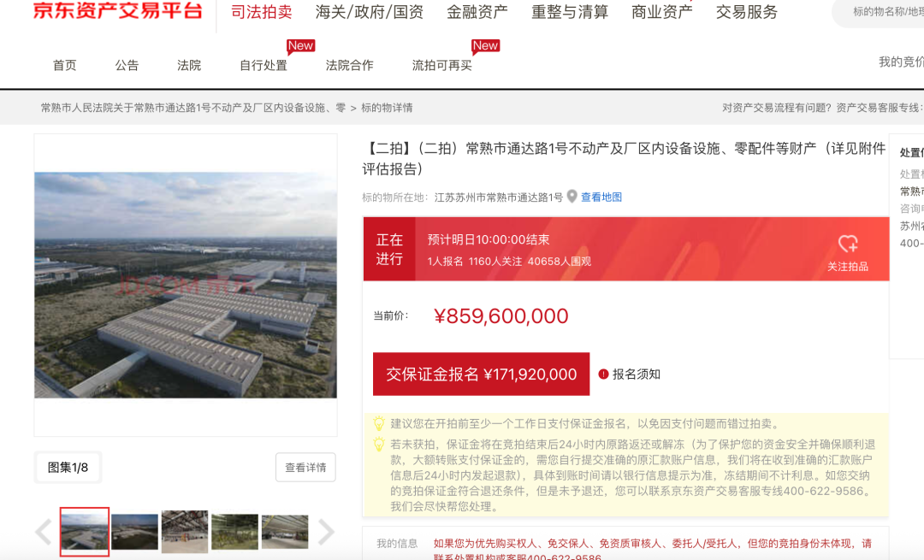
Task: Click the 交保证金报名 bidding button
Action: 480,374
